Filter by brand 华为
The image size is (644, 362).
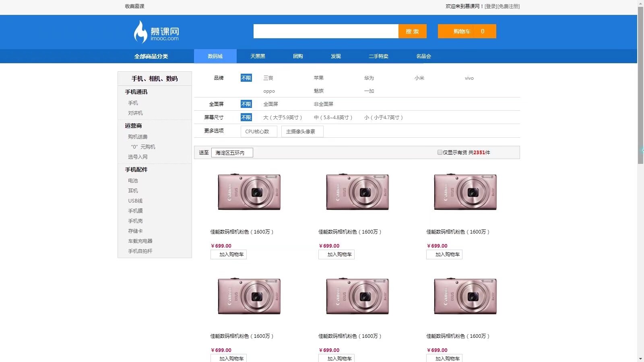pyautogui.click(x=369, y=78)
